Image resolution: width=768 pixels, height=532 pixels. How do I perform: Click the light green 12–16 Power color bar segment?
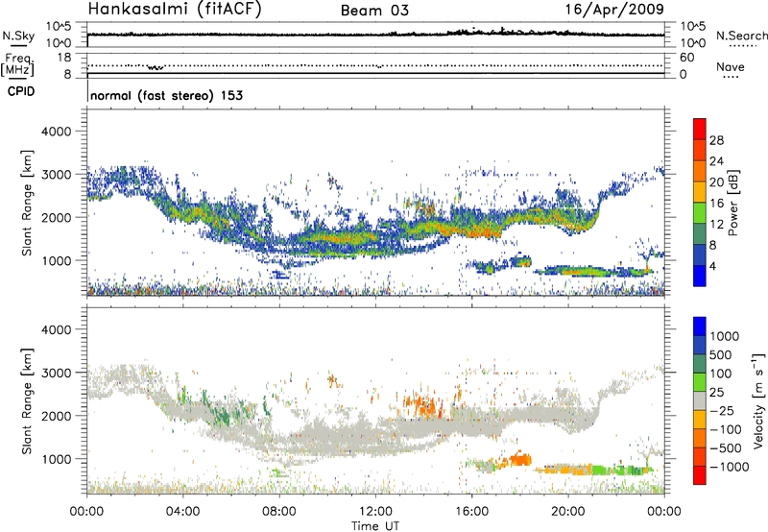(700, 213)
